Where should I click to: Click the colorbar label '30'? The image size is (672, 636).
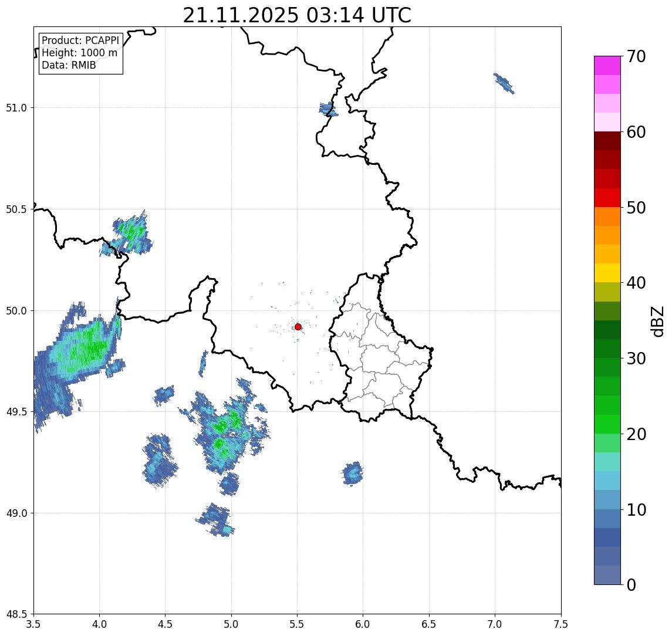tap(636, 358)
